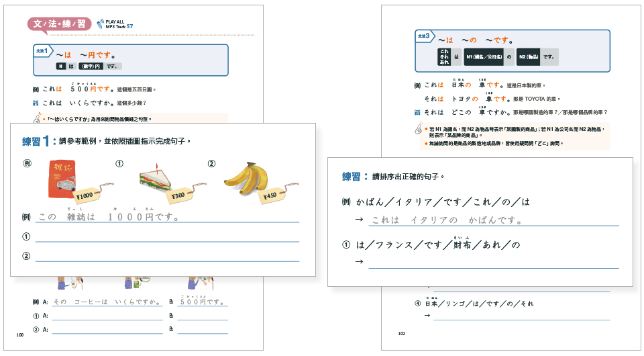Click the note about 「〜はいくらですか」
Image resolution: width=644 pixels, height=356 pixels.
[x=99, y=119]
